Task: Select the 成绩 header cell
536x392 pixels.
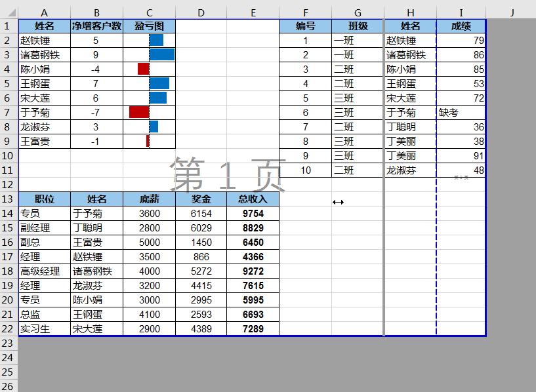Action: pyautogui.click(x=461, y=26)
